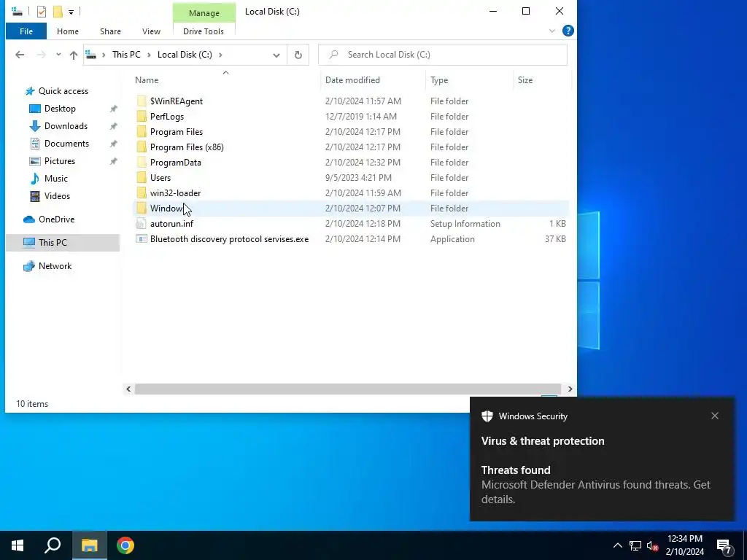The width and height of the screenshot is (747, 560).
Task: Sort by the Type column header
Action: pyautogui.click(x=439, y=80)
